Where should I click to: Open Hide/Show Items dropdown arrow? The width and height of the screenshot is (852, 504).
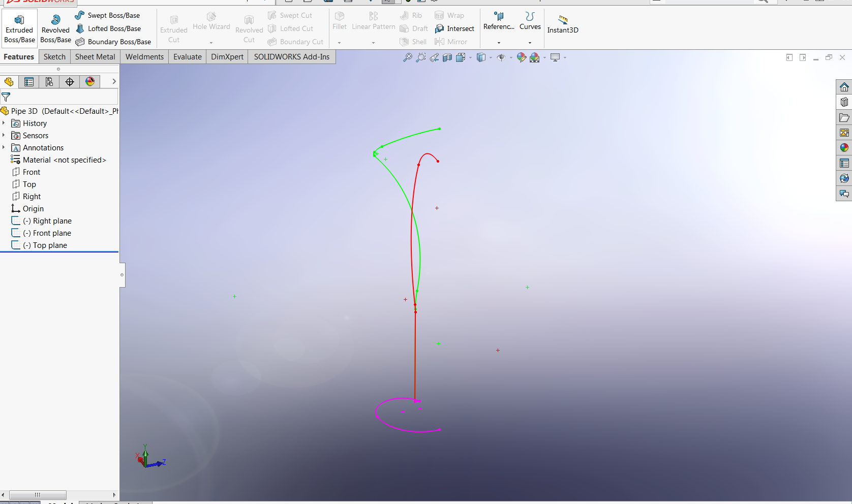tap(511, 58)
